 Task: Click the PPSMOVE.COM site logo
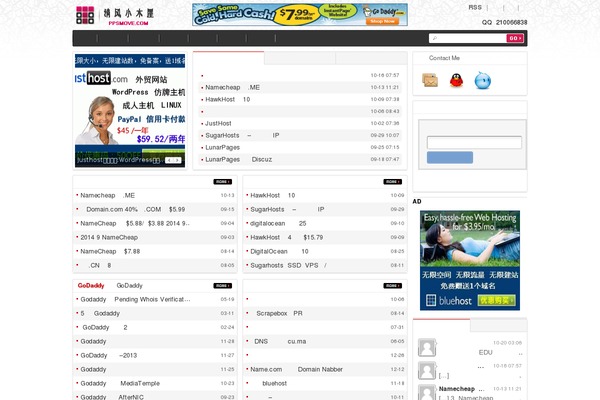click(x=115, y=15)
